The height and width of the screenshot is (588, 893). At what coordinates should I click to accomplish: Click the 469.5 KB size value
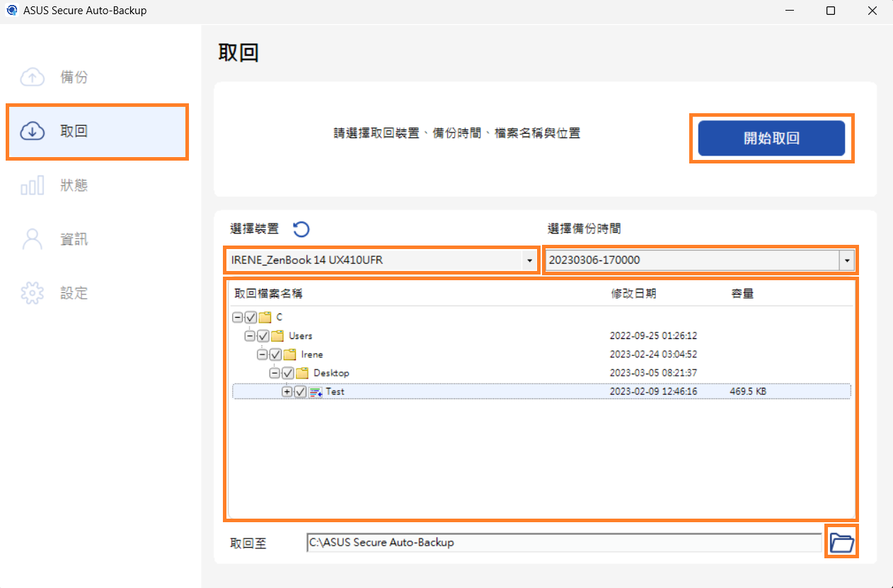(748, 392)
